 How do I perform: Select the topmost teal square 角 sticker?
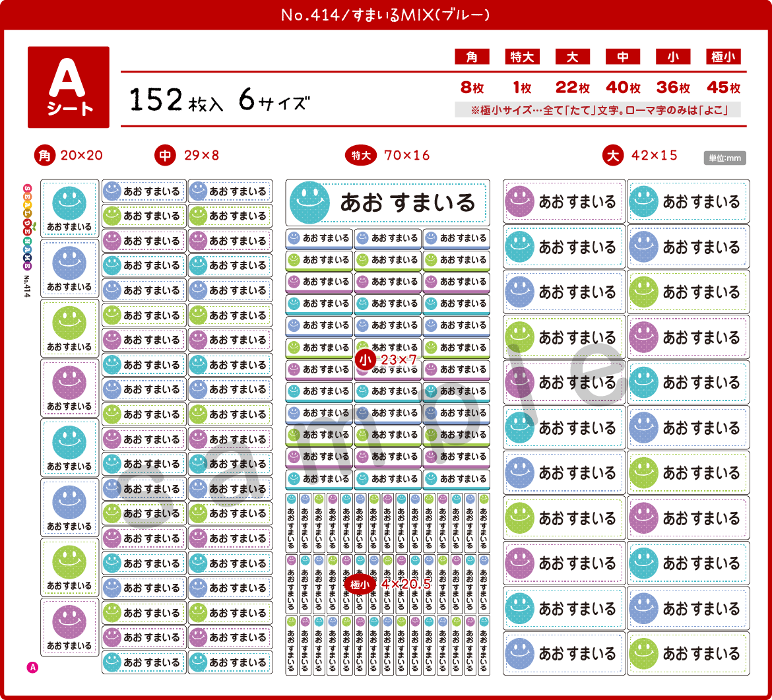[x=69, y=208]
